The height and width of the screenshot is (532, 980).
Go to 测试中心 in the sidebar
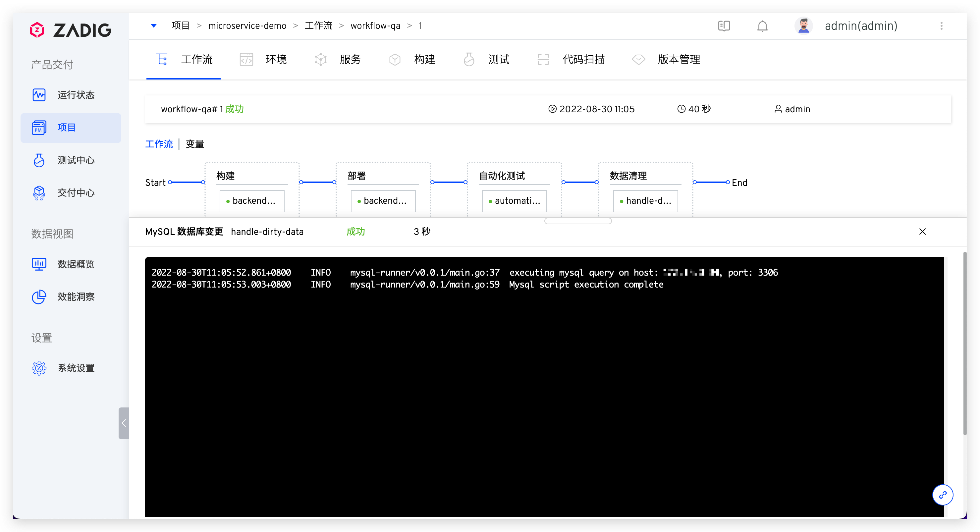(x=75, y=160)
